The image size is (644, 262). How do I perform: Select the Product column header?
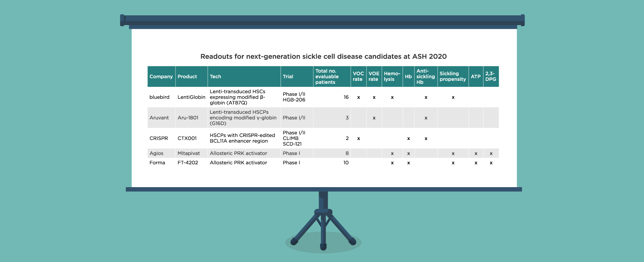(192, 76)
